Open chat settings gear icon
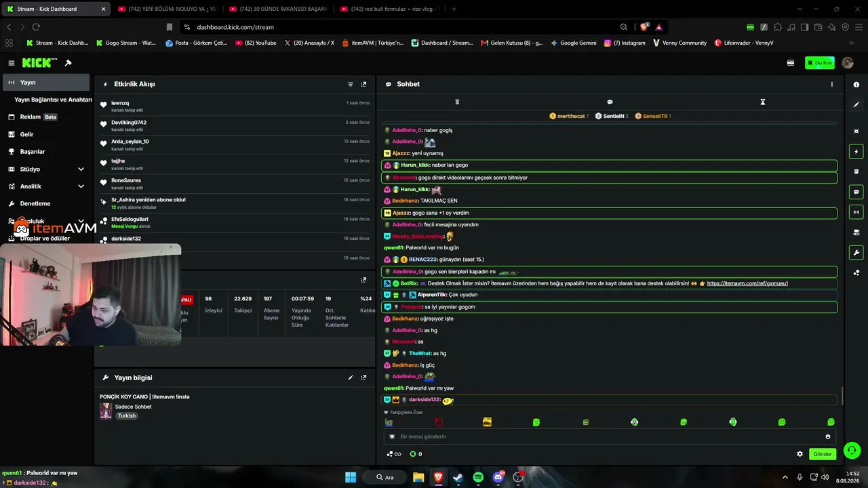This screenshot has width=868, height=488. pyautogui.click(x=800, y=454)
